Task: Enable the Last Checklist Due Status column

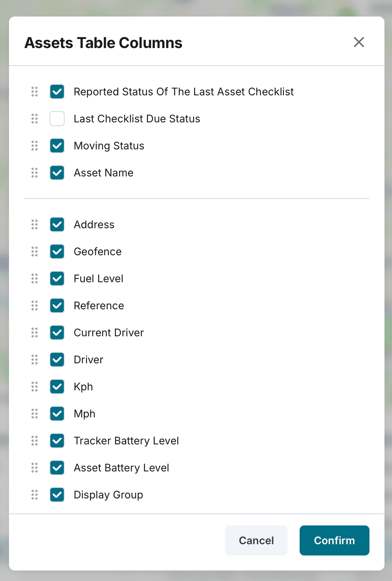Action: 57,119
